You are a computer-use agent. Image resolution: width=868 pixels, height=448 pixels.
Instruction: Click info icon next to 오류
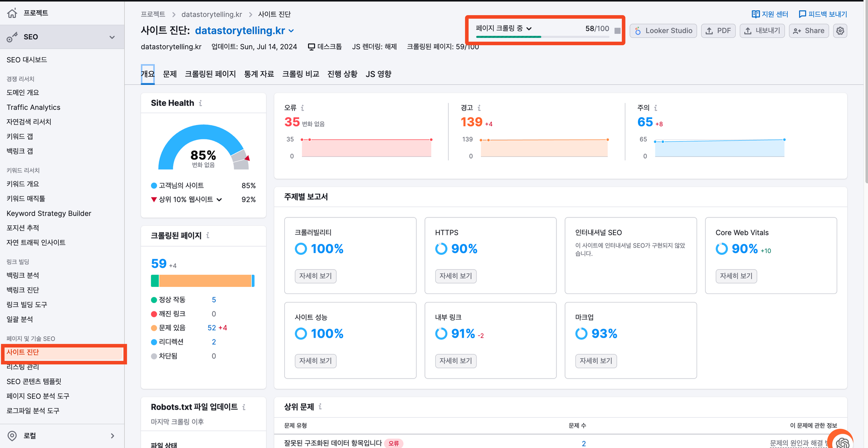pyautogui.click(x=302, y=108)
